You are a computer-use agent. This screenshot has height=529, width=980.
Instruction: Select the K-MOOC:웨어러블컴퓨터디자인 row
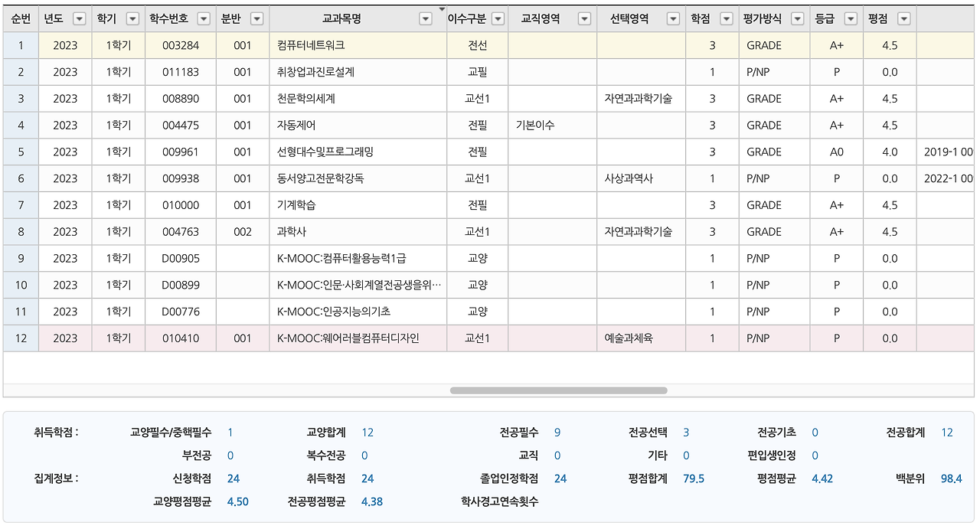pyautogui.click(x=345, y=338)
